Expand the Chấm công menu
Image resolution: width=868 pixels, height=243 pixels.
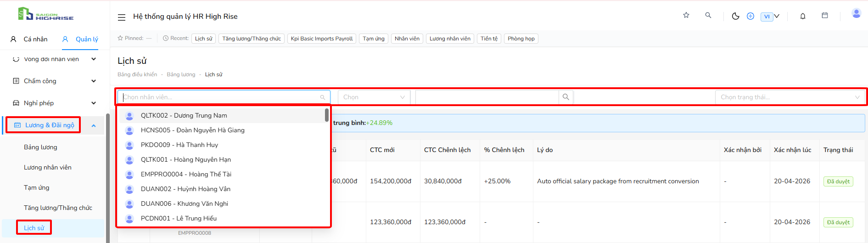point(55,81)
